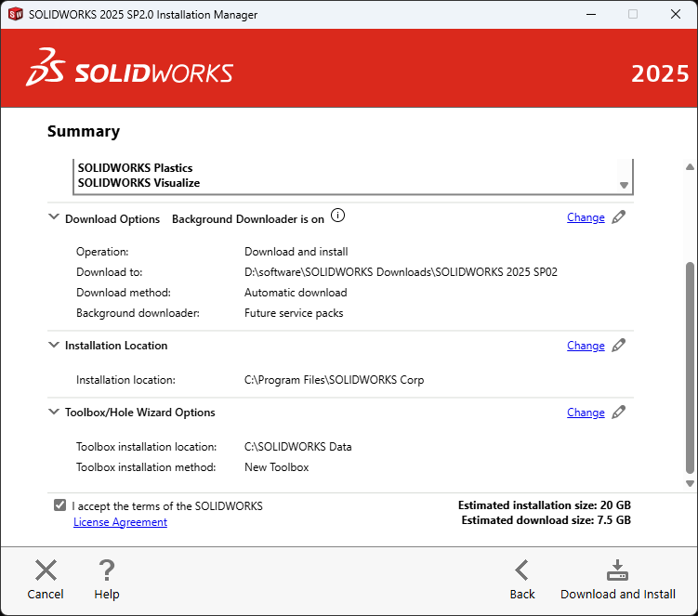This screenshot has width=698, height=616.
Task: Click the Change link for Toolbox/Hole Wizard Options
Action: point(586,413)
